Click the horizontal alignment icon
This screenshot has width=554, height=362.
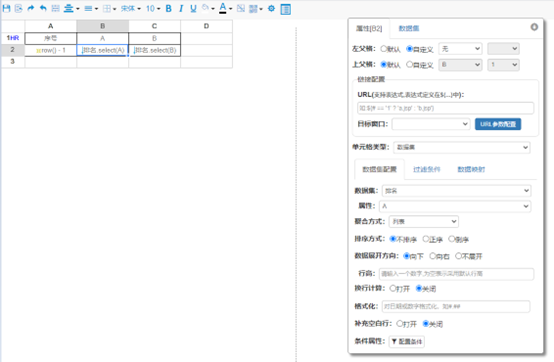88,8
